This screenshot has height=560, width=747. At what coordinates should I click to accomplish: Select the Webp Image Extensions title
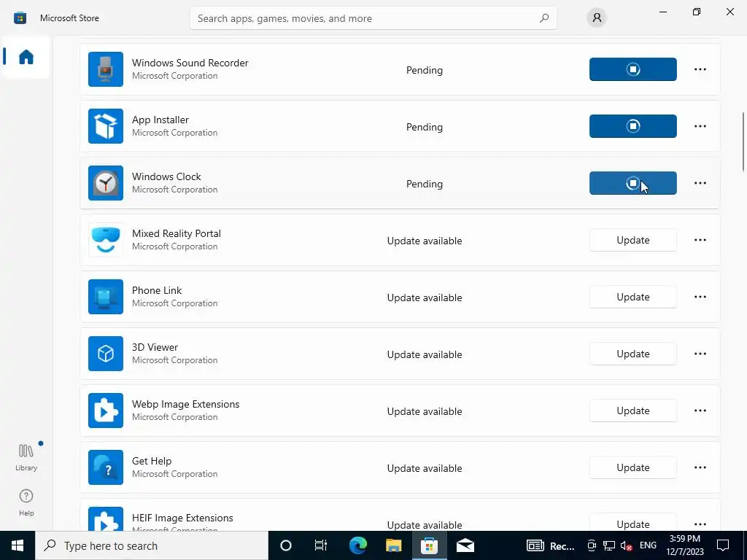185,404
